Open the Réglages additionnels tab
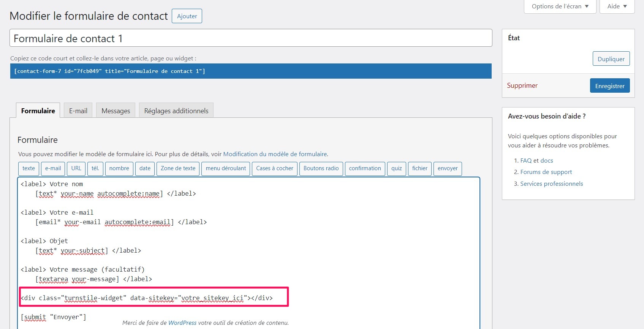 176,111
